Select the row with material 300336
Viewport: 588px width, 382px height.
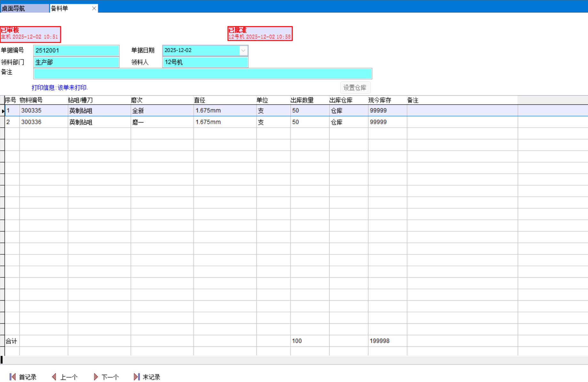[x=31, y=122]
